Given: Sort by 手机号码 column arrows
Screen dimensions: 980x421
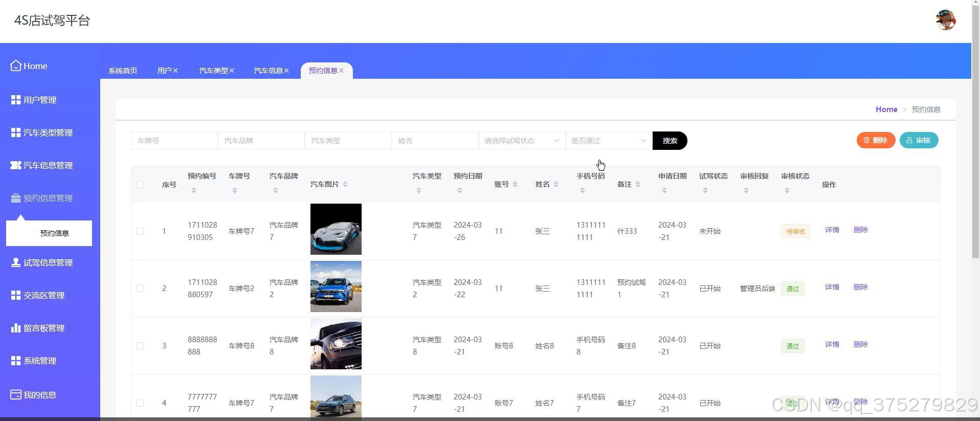Looking at the screenshot, I should pos(582,190).
